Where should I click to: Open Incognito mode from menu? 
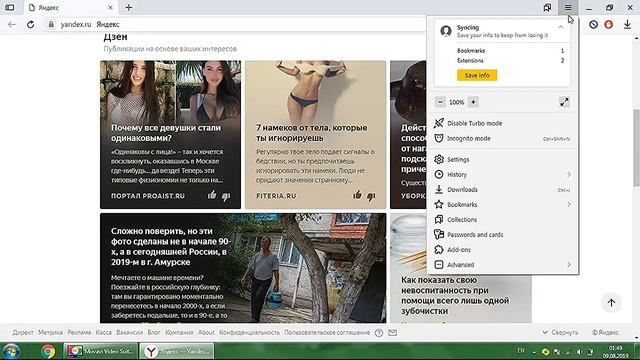pos(502,138)
